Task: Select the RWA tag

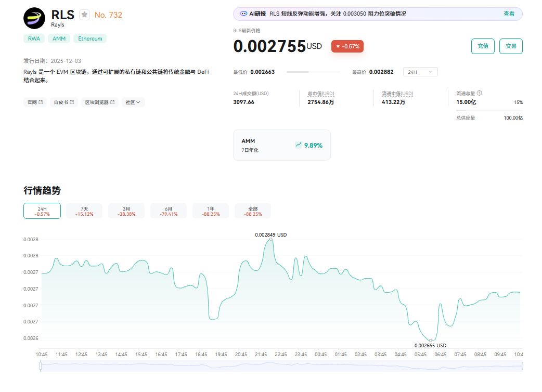Action: pos(34,38)
